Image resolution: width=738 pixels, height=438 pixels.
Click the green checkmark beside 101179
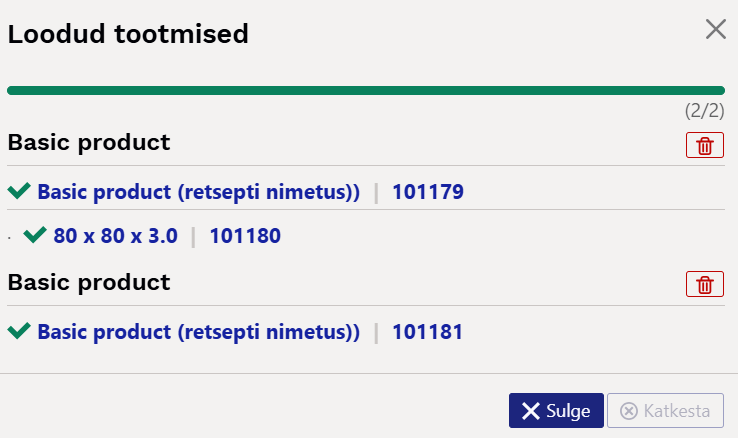click(x=19, y=191)
